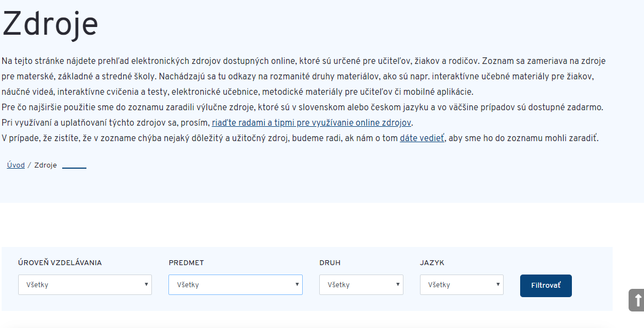The image size is (644, 328).
Task: Click the 'JAZYK' filter label
Action: pyautogui.click(x=432, y=262)
